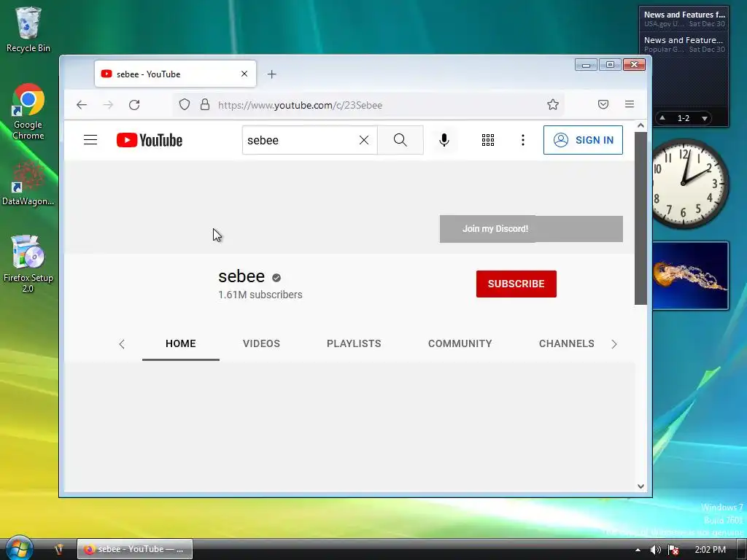747x560 pixels.
Task: Go forward in Firefox
Action: click(108, 105)
